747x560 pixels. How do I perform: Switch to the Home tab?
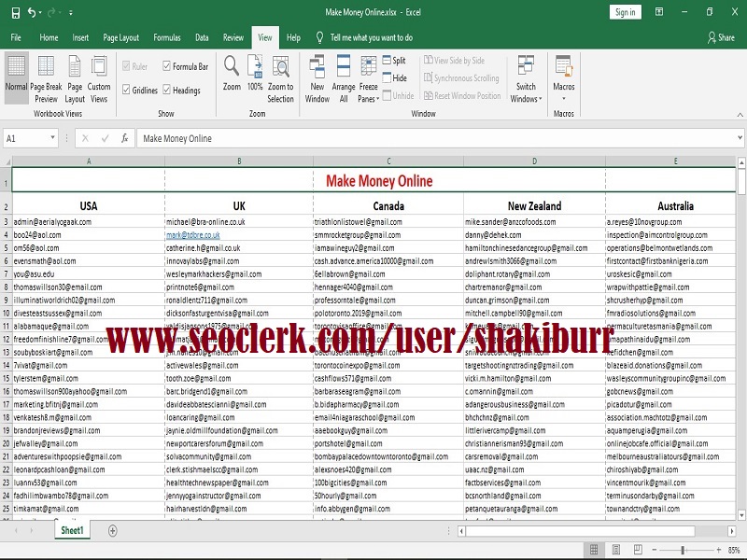[x=49, y=37]
